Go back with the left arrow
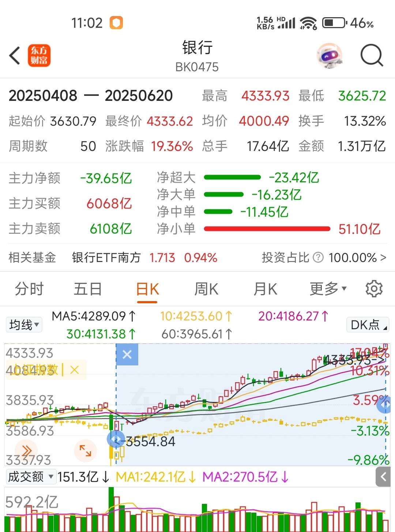This screenshot has height=532, width=395. coord(15,56)
